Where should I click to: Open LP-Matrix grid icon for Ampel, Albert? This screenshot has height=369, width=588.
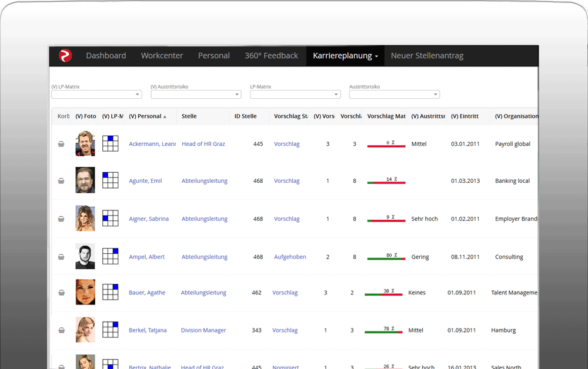(x=111, y=256)
